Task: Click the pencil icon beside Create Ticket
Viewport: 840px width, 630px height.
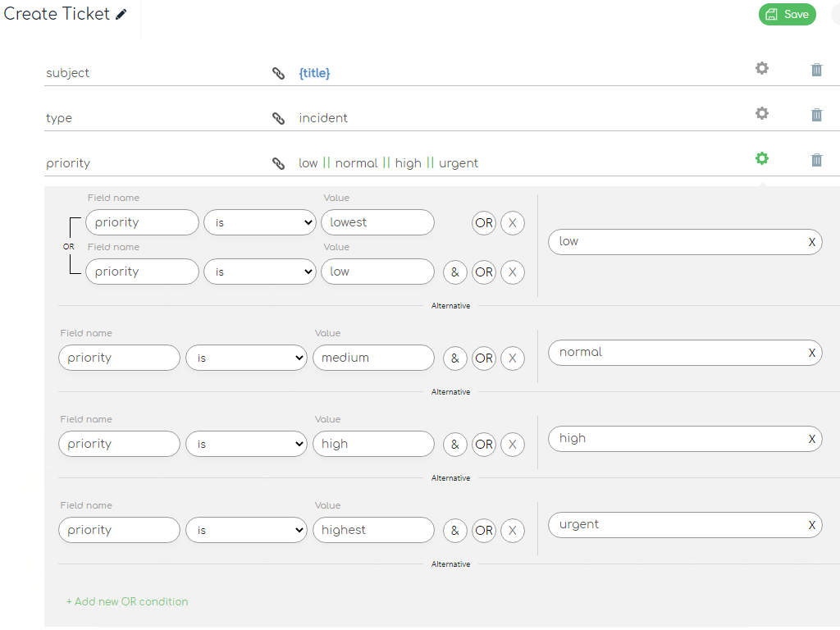Action: pyautogui.click(x=121, y=15)
